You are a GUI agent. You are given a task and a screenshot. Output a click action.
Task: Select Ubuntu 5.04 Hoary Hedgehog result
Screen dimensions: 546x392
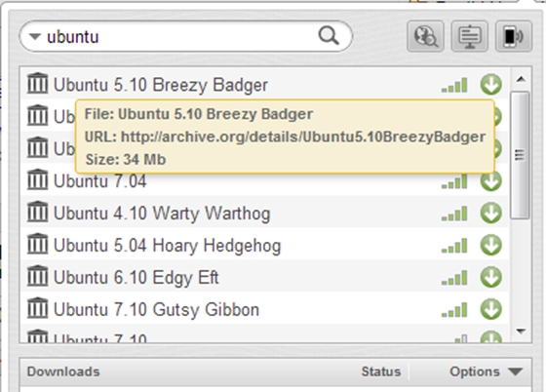click(265, 245)
